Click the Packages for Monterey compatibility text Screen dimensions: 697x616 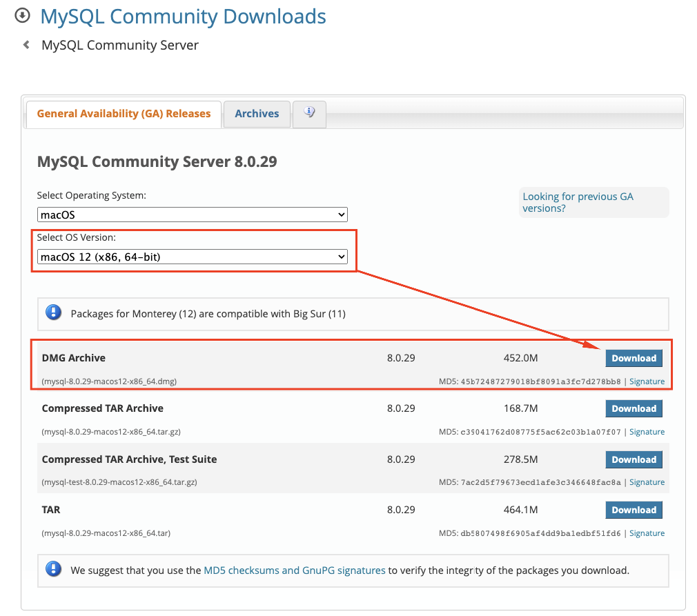pos(208,314)
